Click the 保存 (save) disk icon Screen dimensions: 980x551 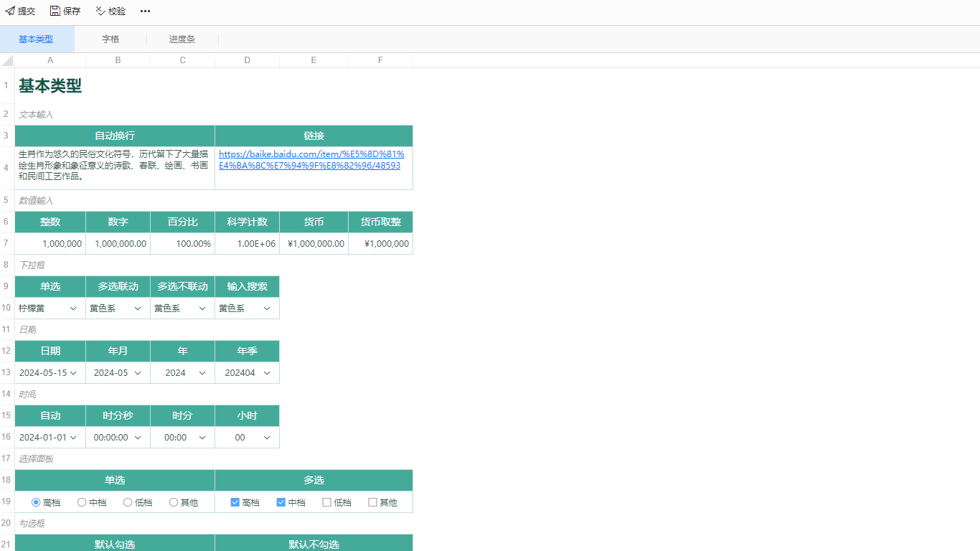55,11
